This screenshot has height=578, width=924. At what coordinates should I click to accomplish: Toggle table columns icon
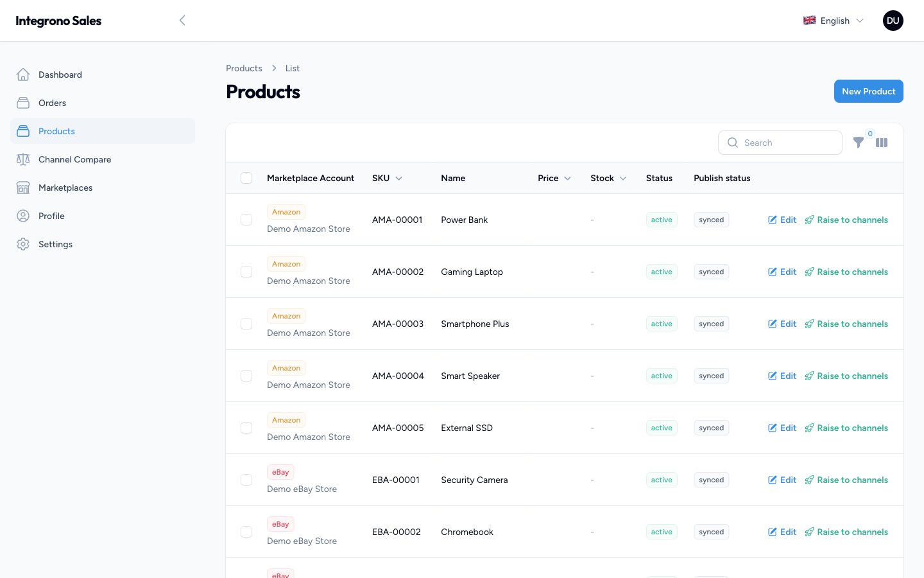point(882,143)
